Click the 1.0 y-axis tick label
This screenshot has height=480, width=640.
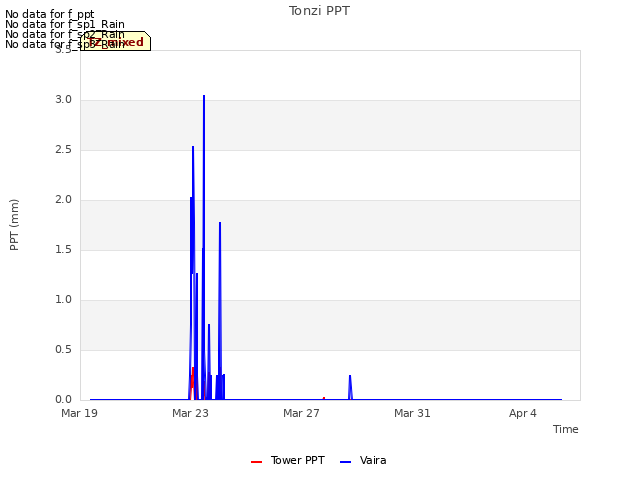click(x=63, y=300)
